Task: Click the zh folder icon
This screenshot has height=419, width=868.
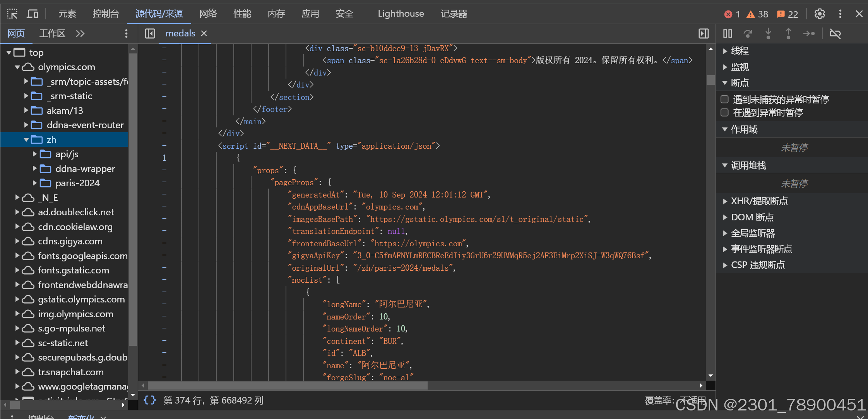Action: [x=37, y=140]
